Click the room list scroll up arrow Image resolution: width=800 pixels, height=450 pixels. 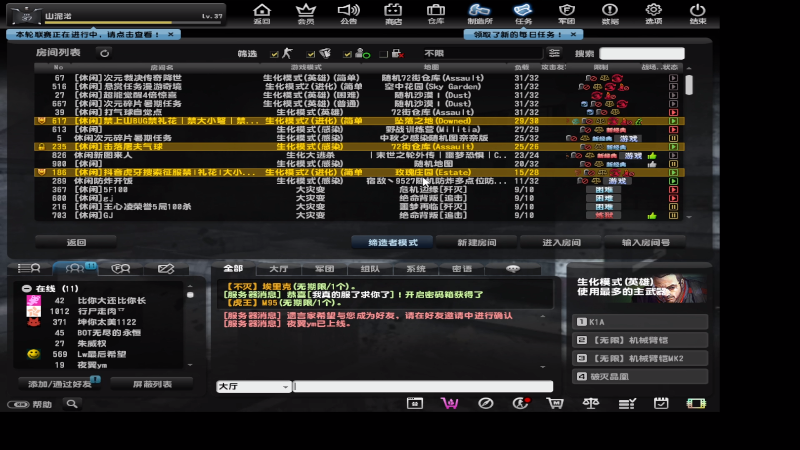point(689,68)
